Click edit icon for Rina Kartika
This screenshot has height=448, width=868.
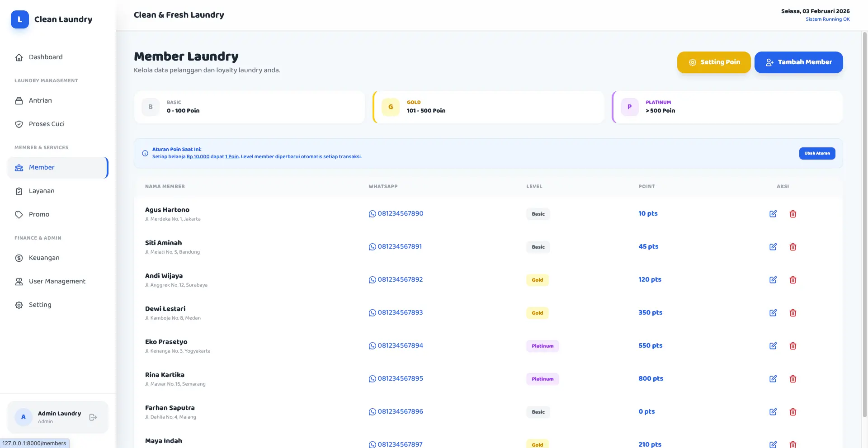point(773,379)
